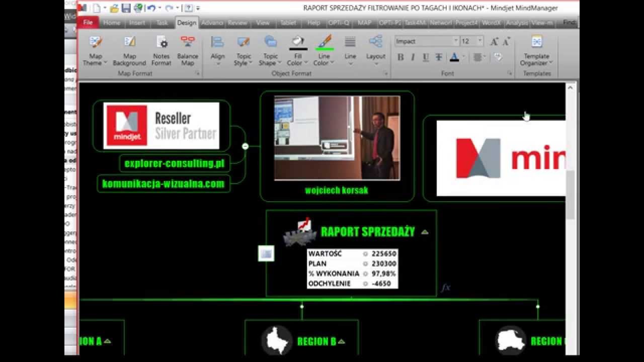Switch to the Help tab
The image size is (644, 362).
point(313,23)
